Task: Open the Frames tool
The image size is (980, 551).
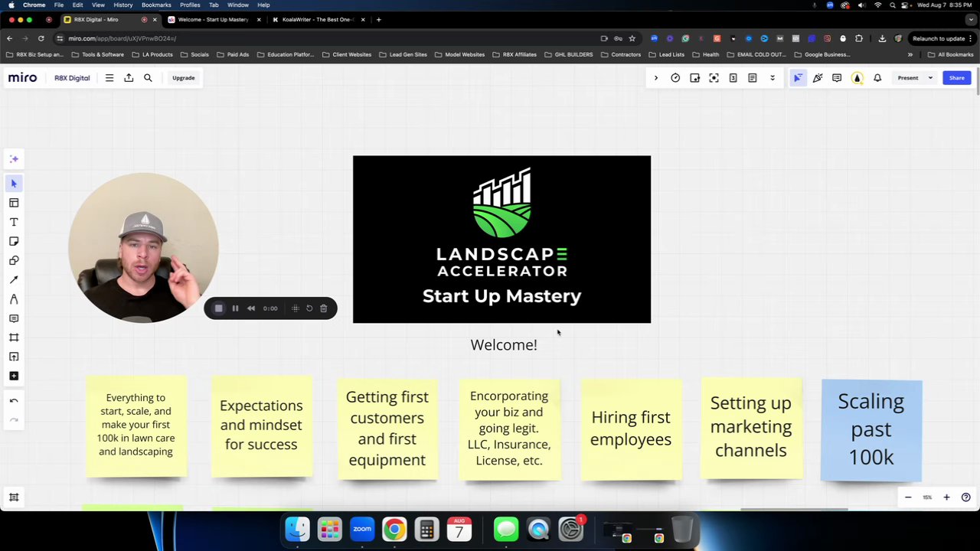Action: (13, 337)
